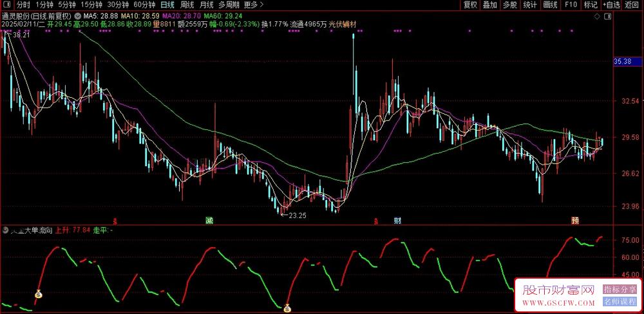Open the 多股 multi-stock view

tap(509, 5)
